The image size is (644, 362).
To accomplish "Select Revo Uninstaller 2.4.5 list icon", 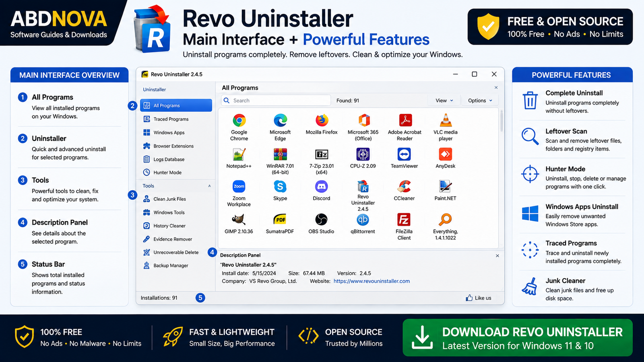I will [363, 186].
